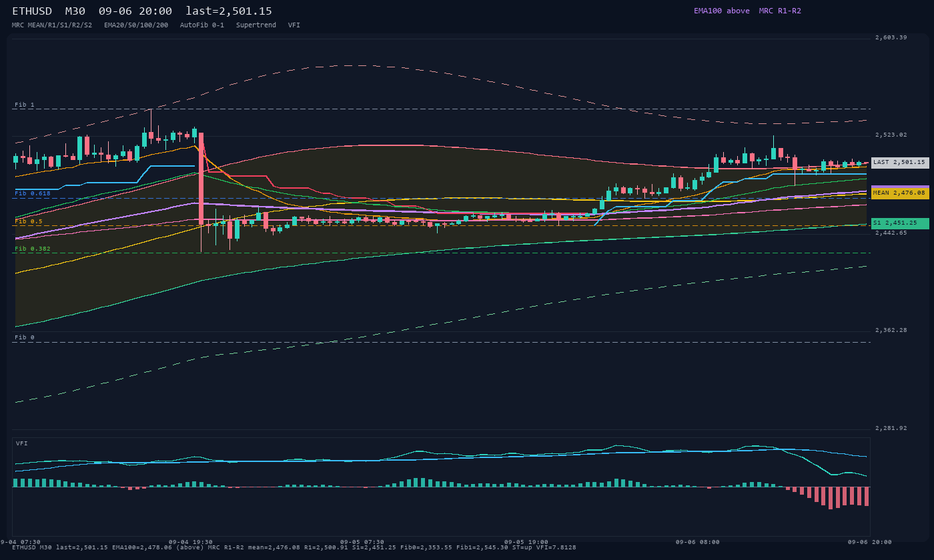Screen dimensions: 934x560
Task: Click the Fib 0.5 level label
Action: coord(29,221)
